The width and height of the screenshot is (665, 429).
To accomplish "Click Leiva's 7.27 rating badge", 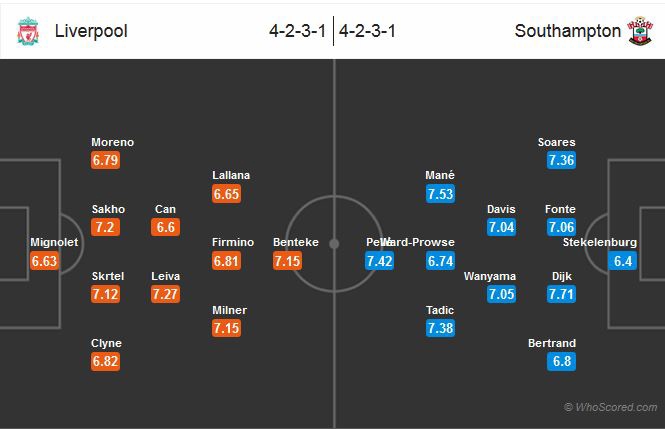I will [x=166, y=294].
